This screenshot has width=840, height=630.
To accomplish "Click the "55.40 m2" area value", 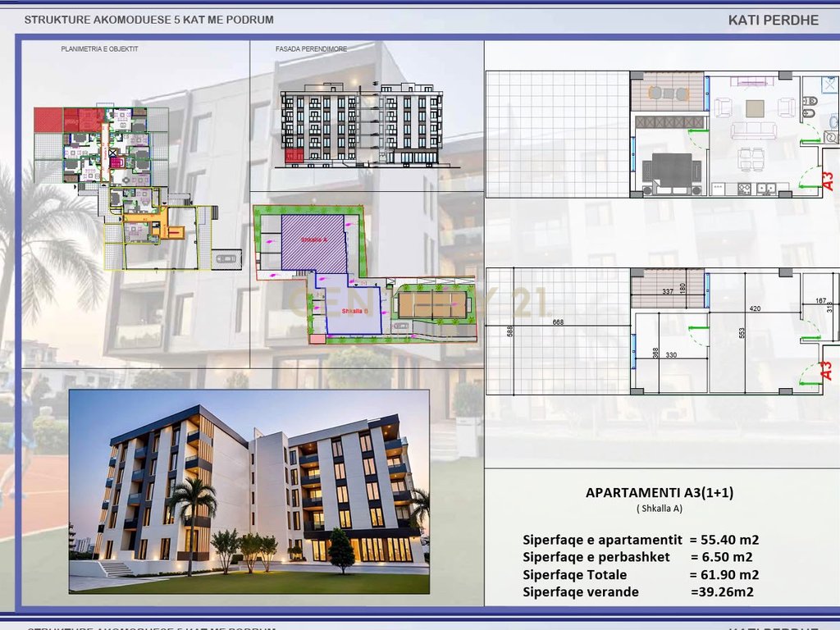I will [729, 540].
